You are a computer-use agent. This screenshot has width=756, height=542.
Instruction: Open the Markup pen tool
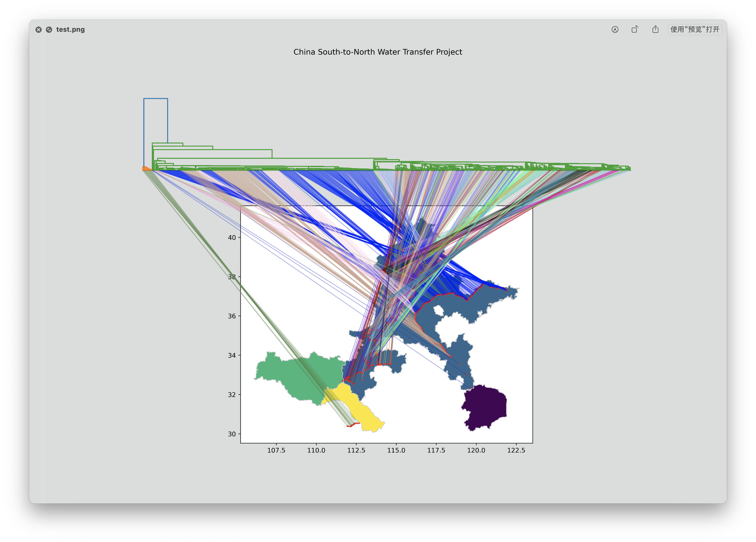[x=615, y=30]
